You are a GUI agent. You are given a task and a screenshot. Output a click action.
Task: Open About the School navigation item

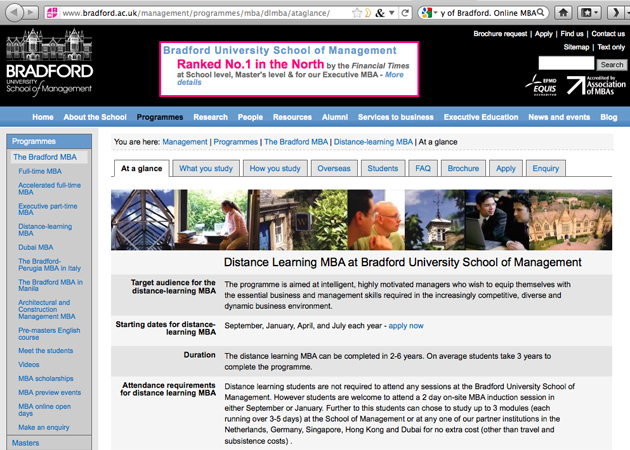tap(95, 117)
